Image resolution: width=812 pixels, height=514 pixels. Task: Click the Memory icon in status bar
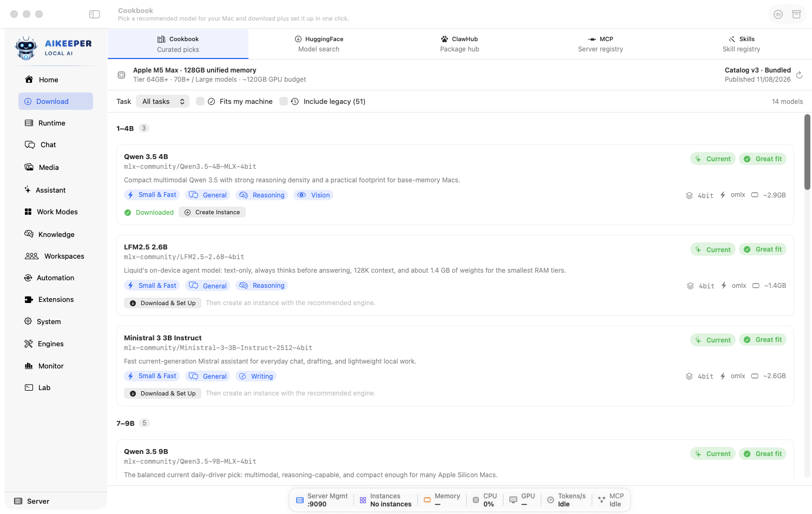(x=427, y=500)
